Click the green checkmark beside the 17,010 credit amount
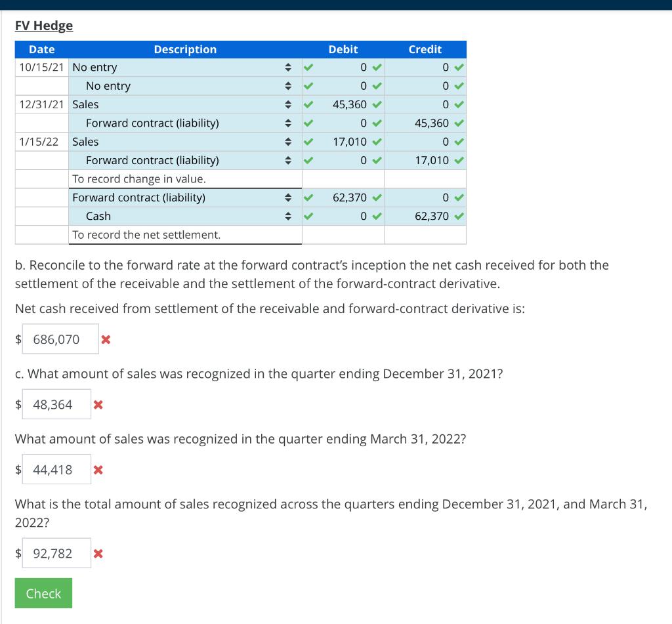 point(459,160)
